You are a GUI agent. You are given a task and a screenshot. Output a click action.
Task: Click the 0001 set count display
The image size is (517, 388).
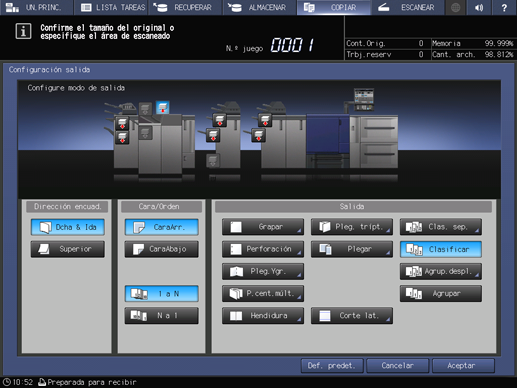coord(292,45)
